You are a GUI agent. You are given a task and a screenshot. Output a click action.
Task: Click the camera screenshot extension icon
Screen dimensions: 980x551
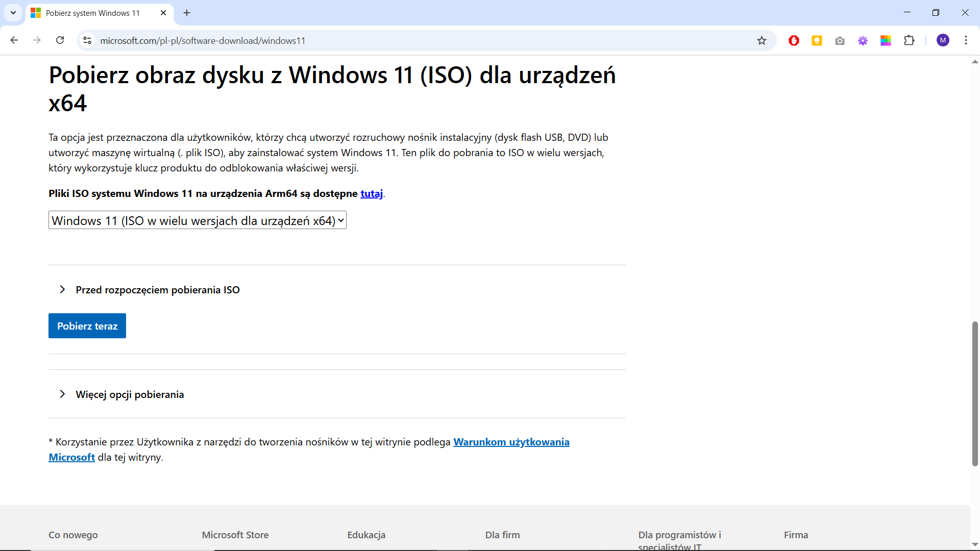coord(840,40)
